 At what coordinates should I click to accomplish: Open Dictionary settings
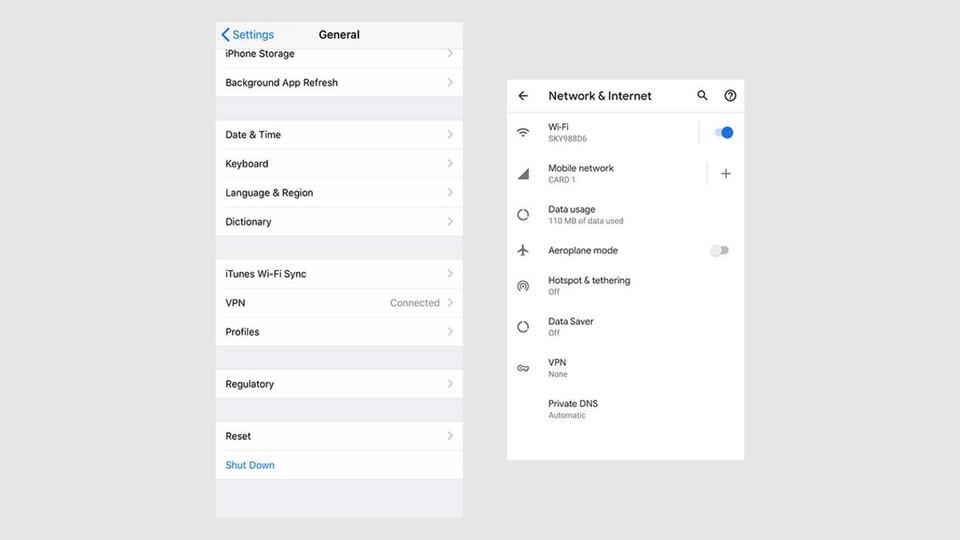(x=339, y=222)
